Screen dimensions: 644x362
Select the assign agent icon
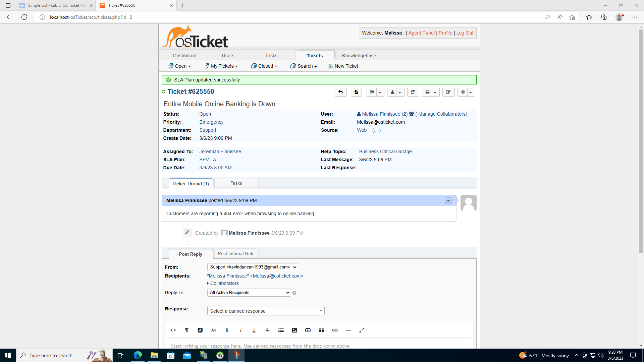(393, 92)
